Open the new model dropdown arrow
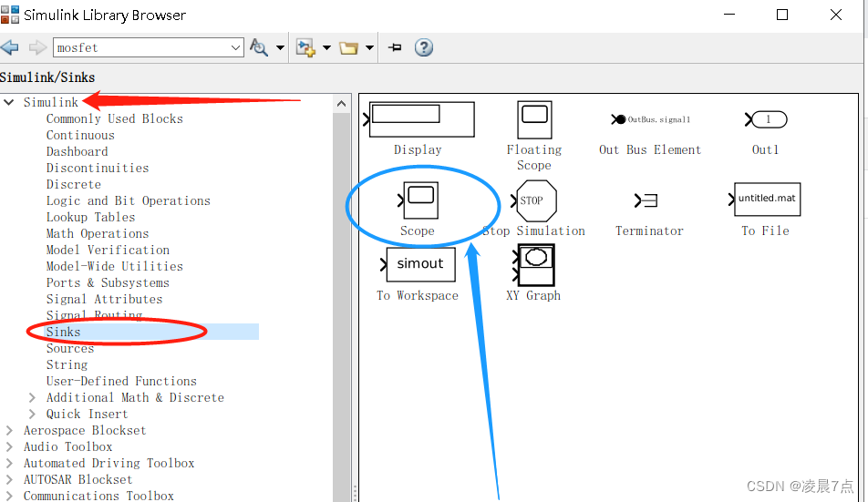Image resolution: width=868 pixels, height=502 pixels. (x=326, y=47)
